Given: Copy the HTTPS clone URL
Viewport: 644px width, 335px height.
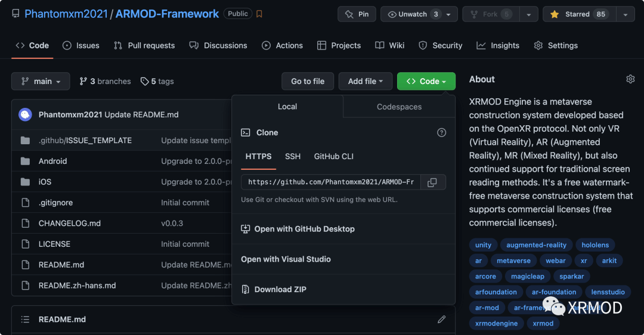Looking at the screenshot, I should pyautogui.click(x=433, y=182).
